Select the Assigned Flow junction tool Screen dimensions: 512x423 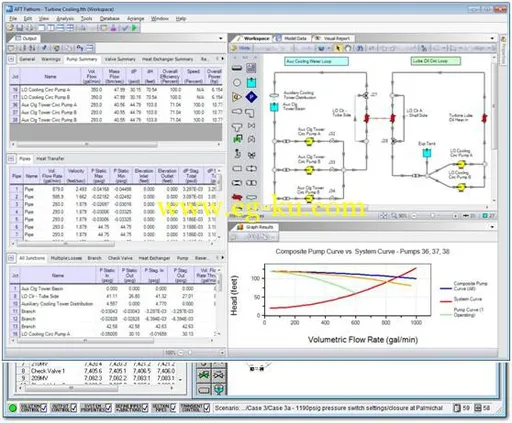pyautogui.click(x=237, y=97)
